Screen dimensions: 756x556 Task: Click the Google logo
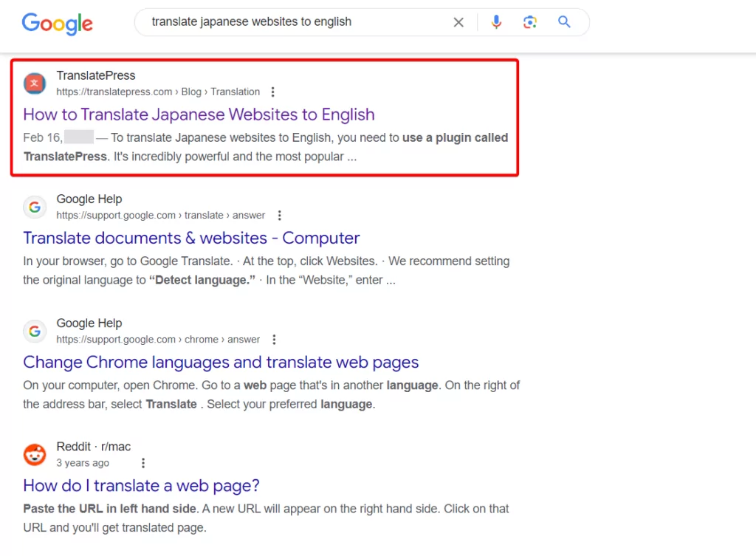click(x=58, y=23)
